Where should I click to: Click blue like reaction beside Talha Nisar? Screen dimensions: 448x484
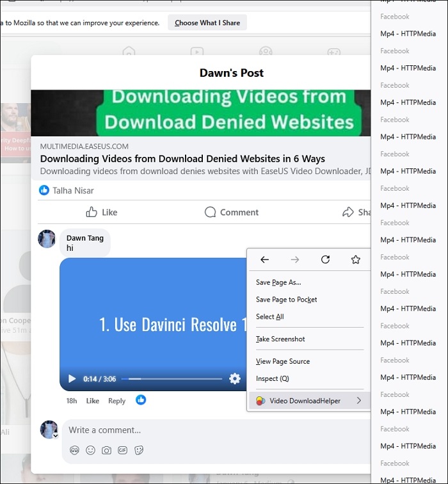(44, 190)
